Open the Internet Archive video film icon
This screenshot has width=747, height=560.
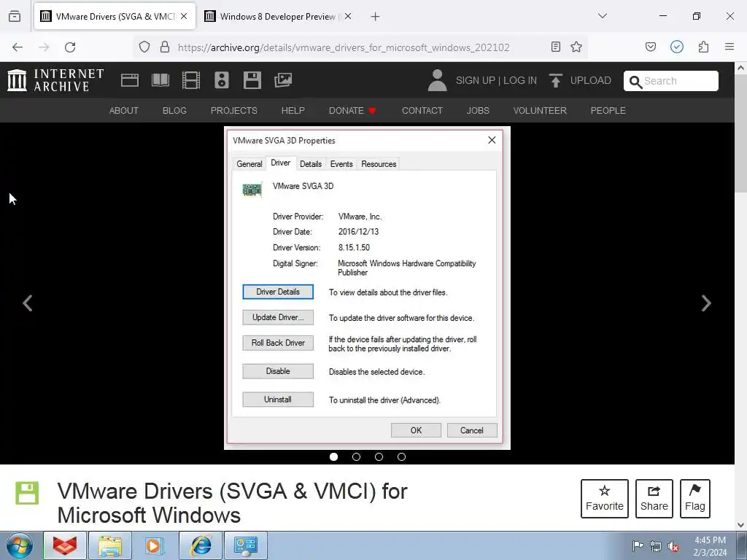tap(190, 80)
